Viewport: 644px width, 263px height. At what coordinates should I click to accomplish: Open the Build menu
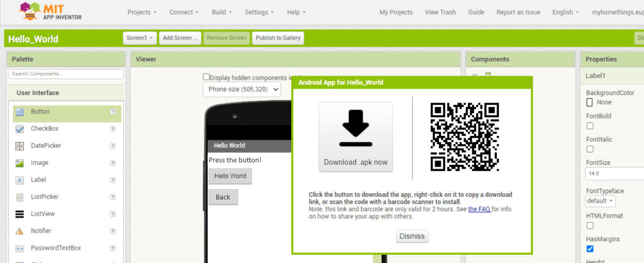point(222,13)
